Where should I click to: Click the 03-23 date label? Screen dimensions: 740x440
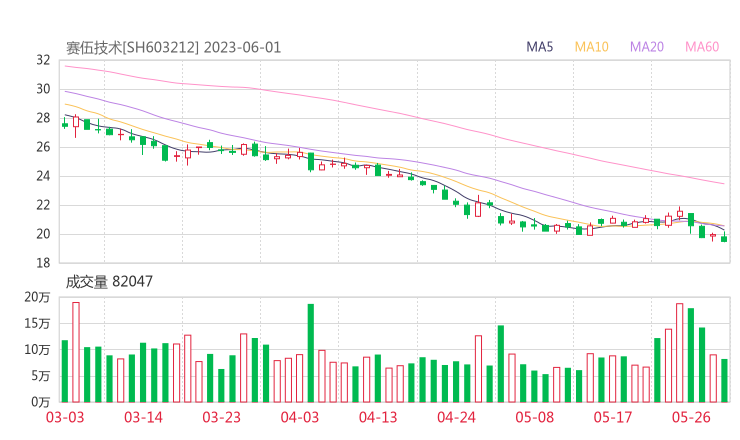pos(221,417)
